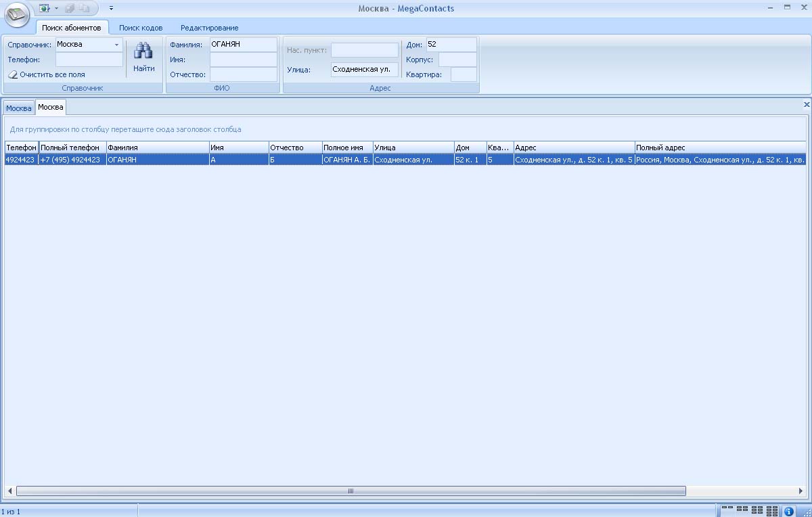Sort by the Адрес column header
Viewport: 812px width, 517px height.
tap(574, 148)
